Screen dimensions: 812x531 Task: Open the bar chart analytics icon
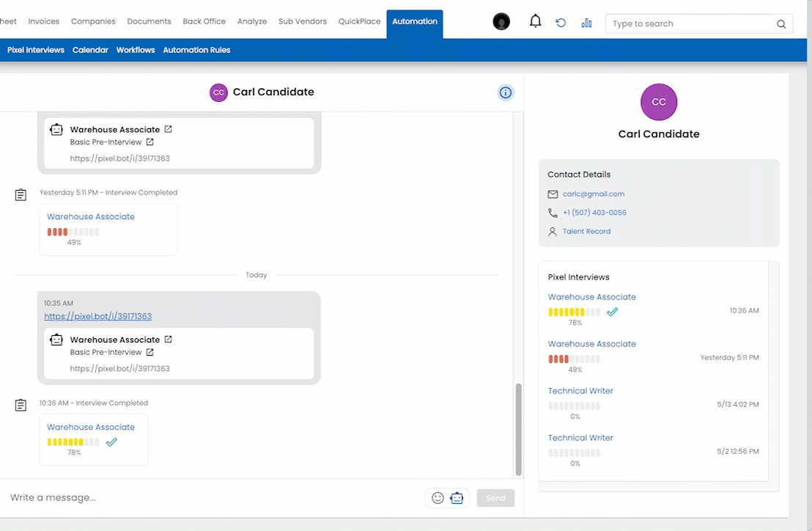(586, 23)
